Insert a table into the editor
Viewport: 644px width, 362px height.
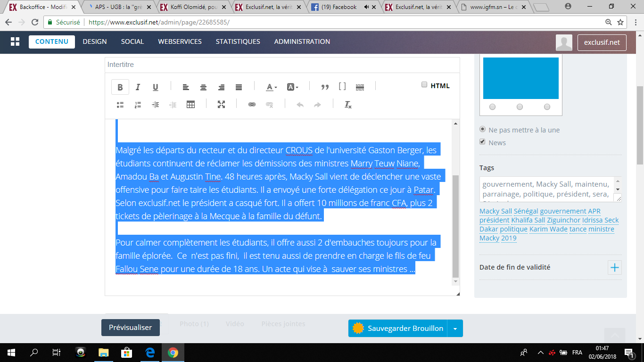[x=190, y=105]
